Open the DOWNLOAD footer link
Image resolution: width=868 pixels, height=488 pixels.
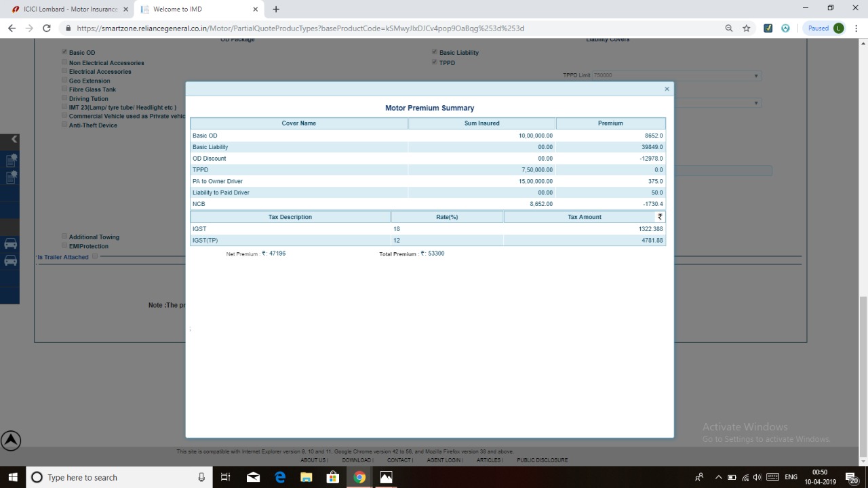click(356, 460)
